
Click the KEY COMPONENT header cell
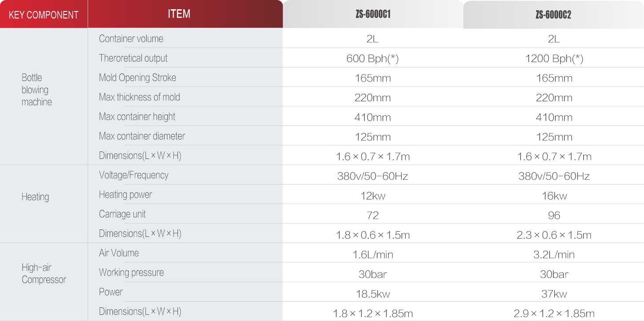44,15
